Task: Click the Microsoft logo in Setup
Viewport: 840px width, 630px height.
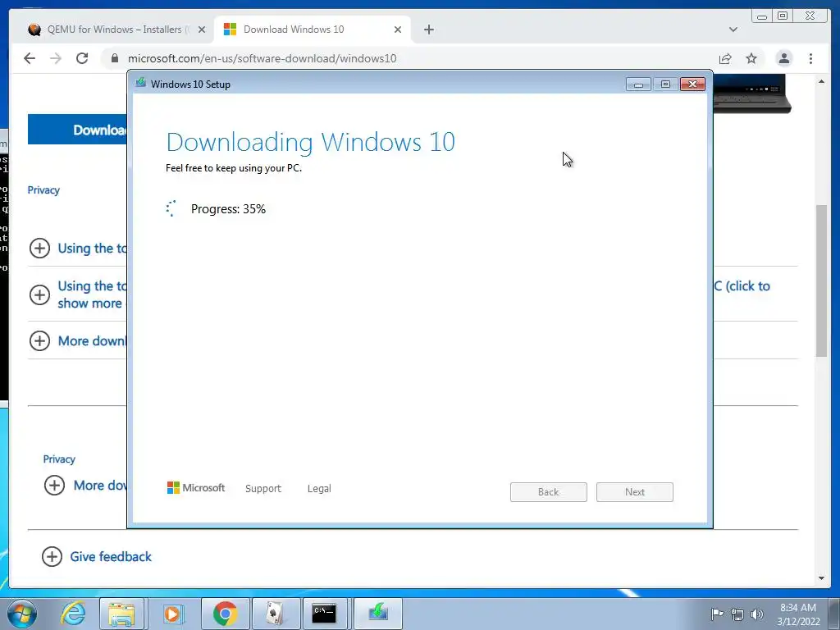Action: pyautogui.click(x=196, y=488)
